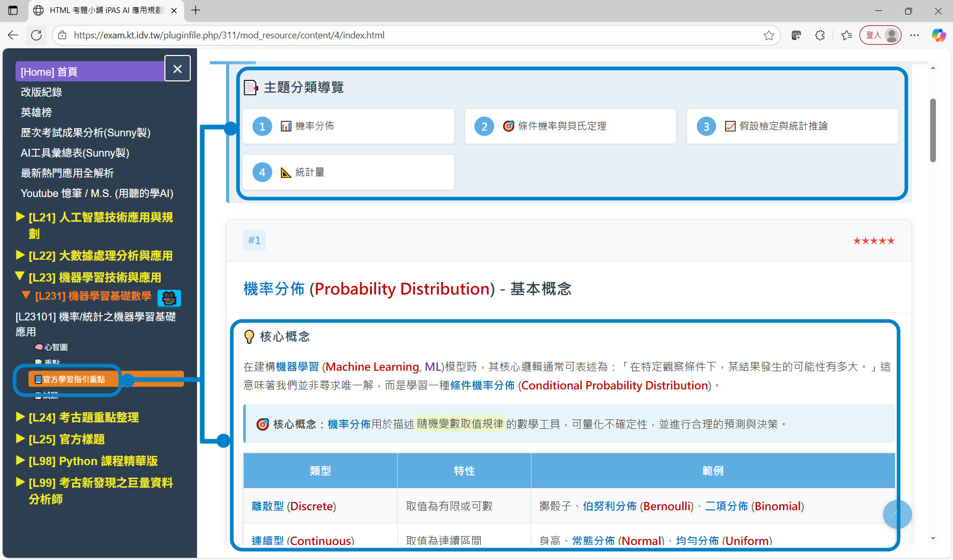Open the browser Extensions puzzle icon
Image resolution: width=953 pixels, height=560 pixels.
[820, 35]
